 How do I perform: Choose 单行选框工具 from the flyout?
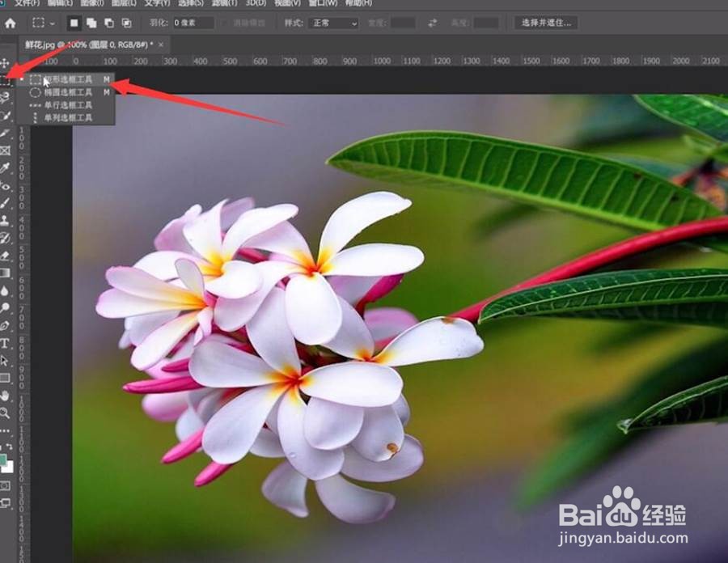(65, 105)
